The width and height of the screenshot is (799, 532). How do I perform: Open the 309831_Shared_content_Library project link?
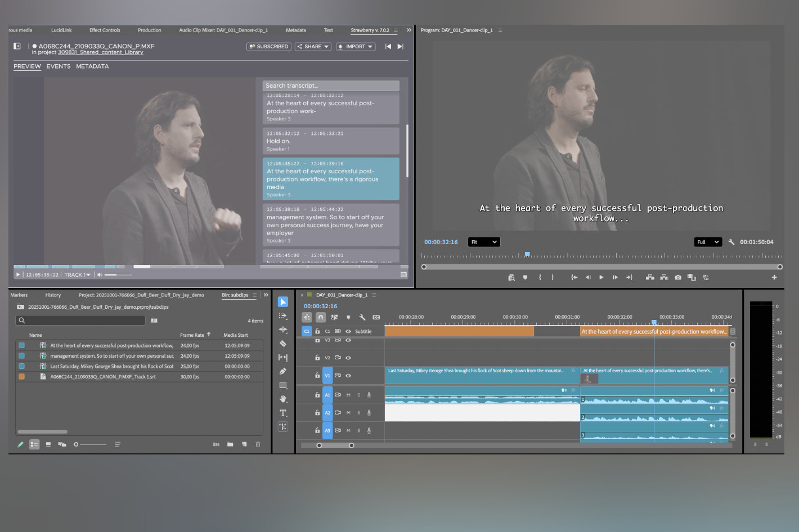point(101,52)
